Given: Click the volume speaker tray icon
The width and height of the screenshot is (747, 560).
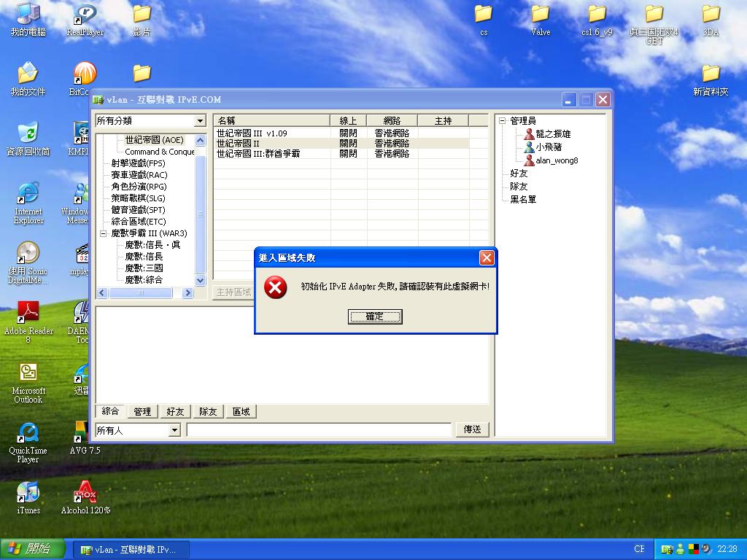Looking at the screenshot, I should tap(706, 548).
